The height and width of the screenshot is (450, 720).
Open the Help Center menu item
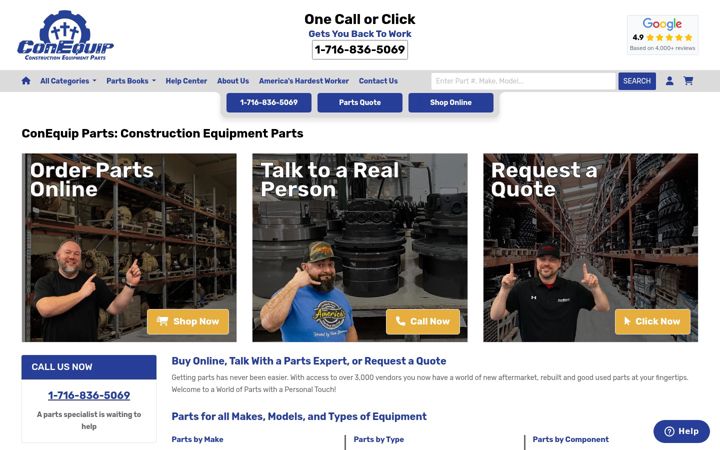point(186,81)
